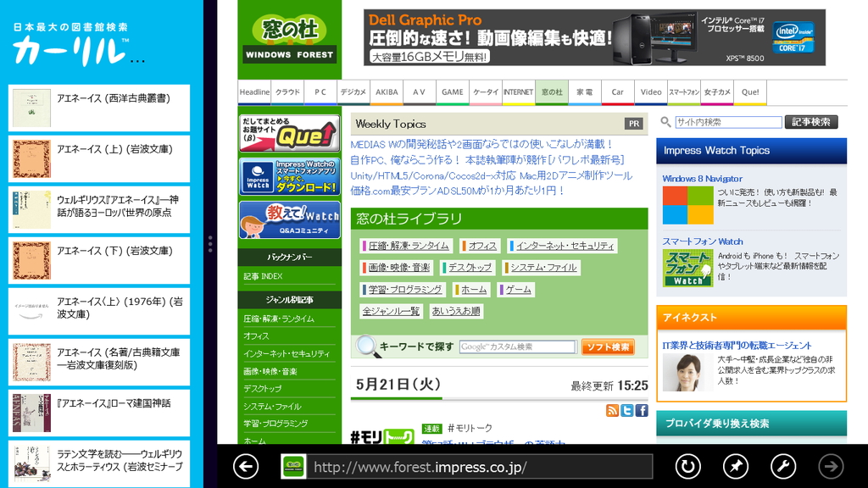Pin this site with the pin icon
868x488 pixels.
pos(735,466)
